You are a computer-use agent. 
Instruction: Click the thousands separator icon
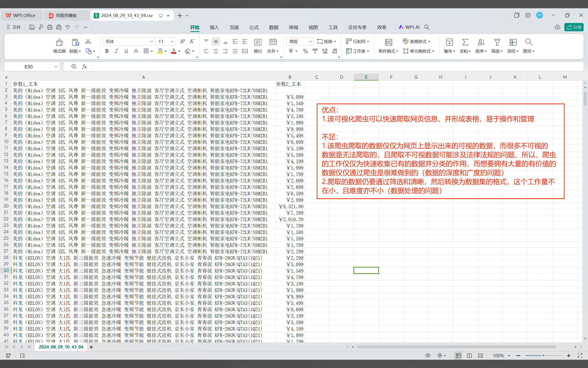(x=315, y=51)
